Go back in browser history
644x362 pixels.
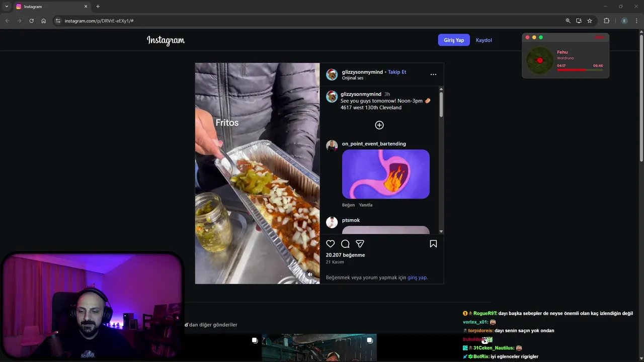coord(7,21)
